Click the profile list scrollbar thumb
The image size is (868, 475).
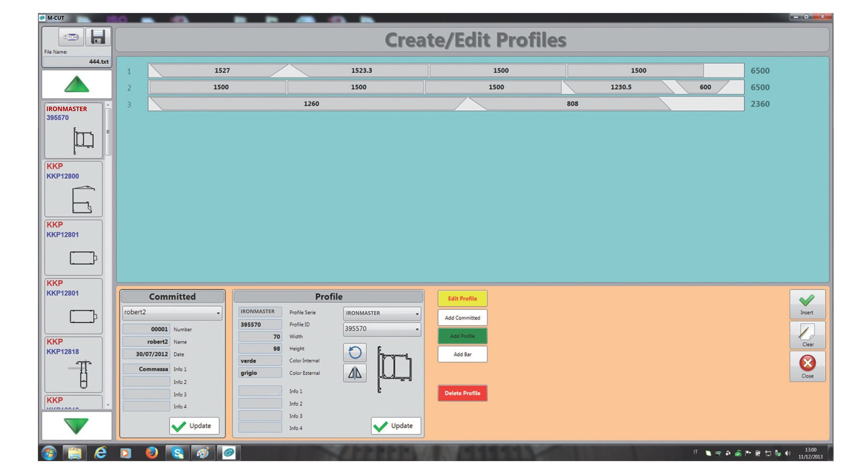(x=108, y=132)
